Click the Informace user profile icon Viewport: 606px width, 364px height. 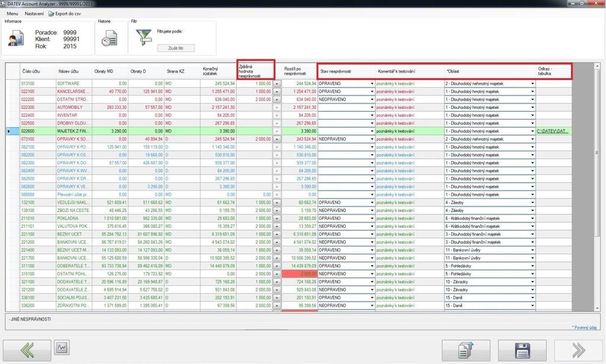point(16,39)
